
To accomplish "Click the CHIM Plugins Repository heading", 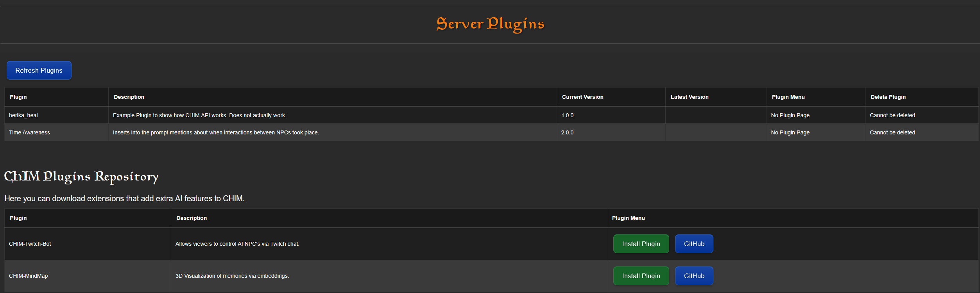I will [81, 177].
